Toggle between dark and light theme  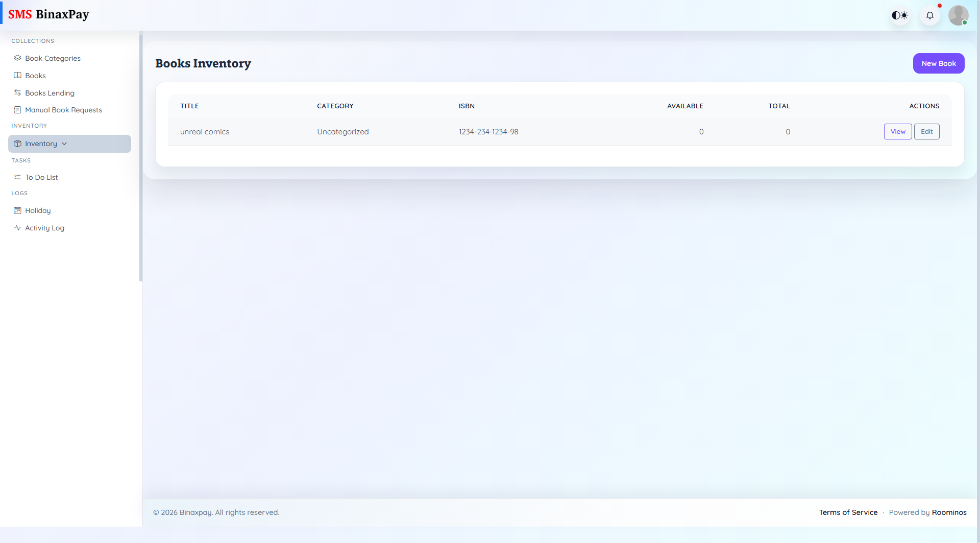(x=900, y=15)
